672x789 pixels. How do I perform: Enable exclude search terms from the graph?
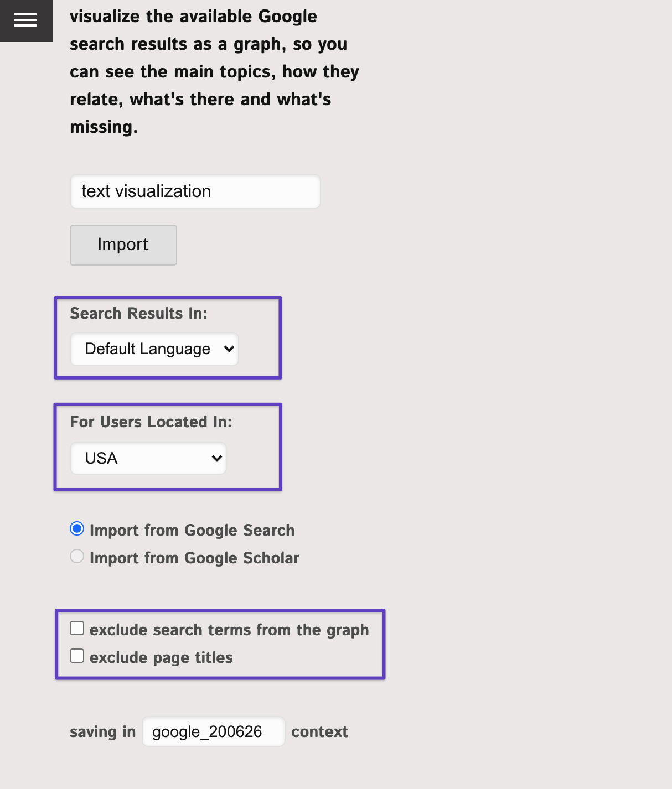pos(76,627)
